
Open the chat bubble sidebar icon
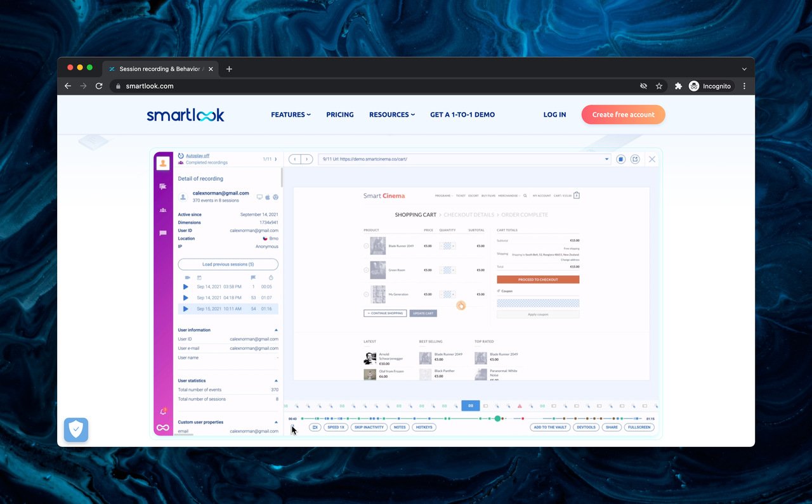163,233
